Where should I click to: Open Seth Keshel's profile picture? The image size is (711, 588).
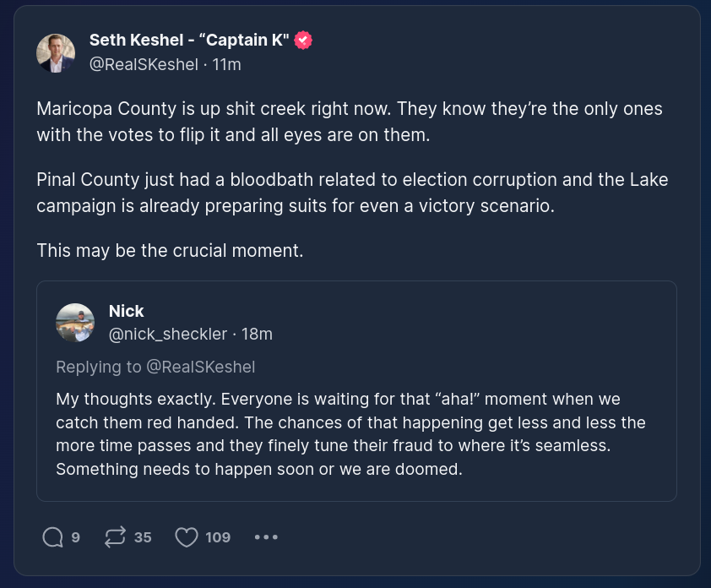(x=56, y=53)
